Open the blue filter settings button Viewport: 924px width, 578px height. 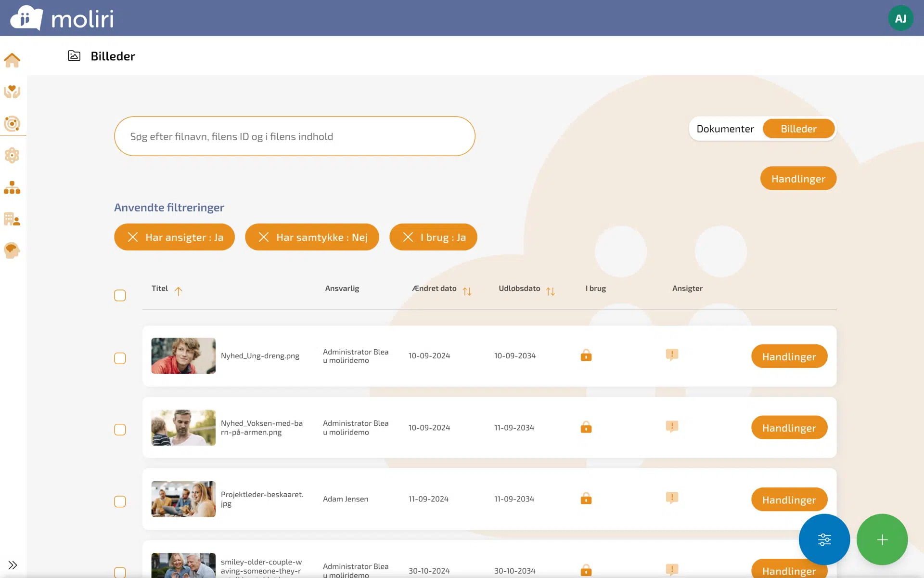coord(824,539)
